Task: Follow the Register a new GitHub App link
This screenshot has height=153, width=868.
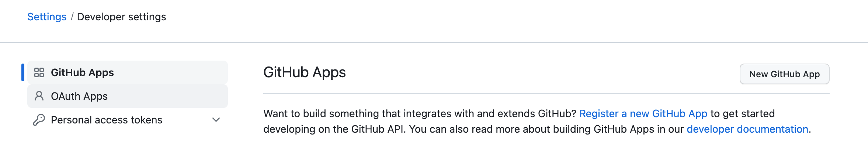Action: pos(643,113)
